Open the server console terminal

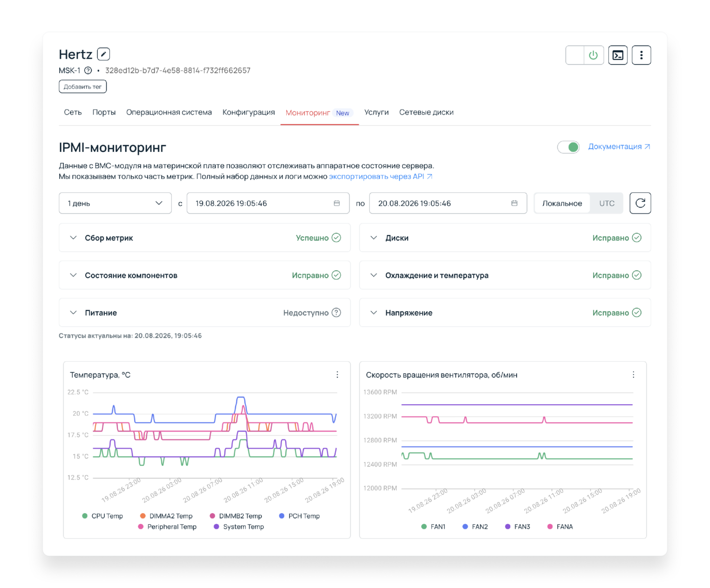pos(618,55)
